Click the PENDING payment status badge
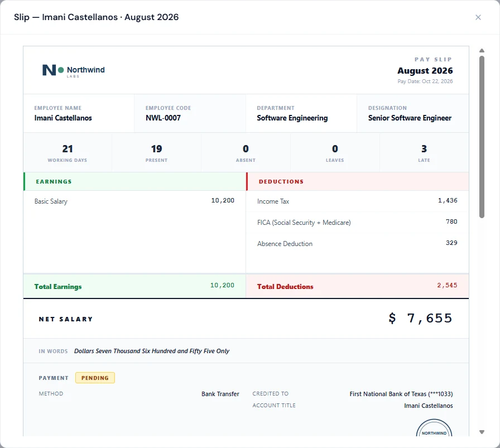Image resolution: width=500 pixels, height=448 pixels. point(95,378)
